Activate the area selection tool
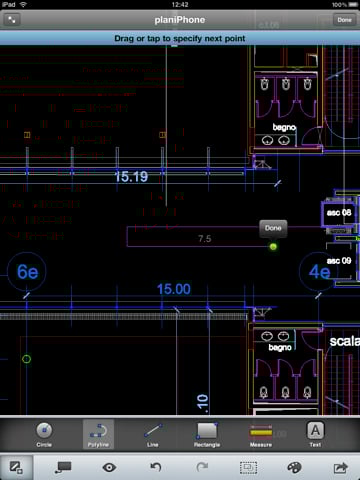 coord(248,467)
